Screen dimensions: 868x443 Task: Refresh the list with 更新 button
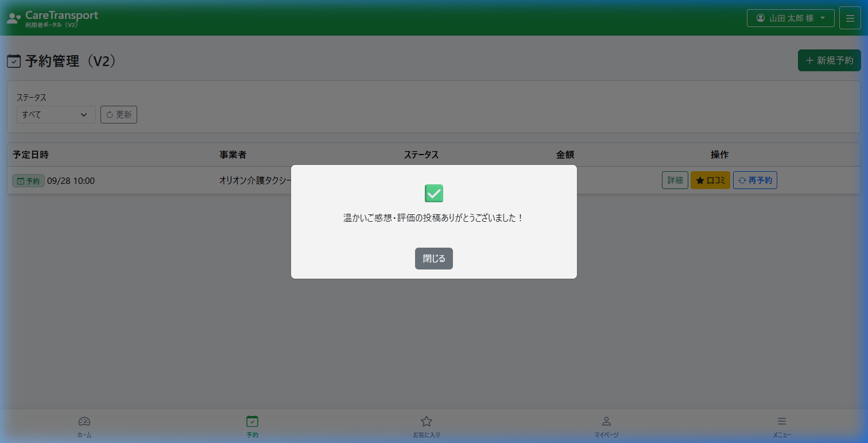[x=119, y=114]
